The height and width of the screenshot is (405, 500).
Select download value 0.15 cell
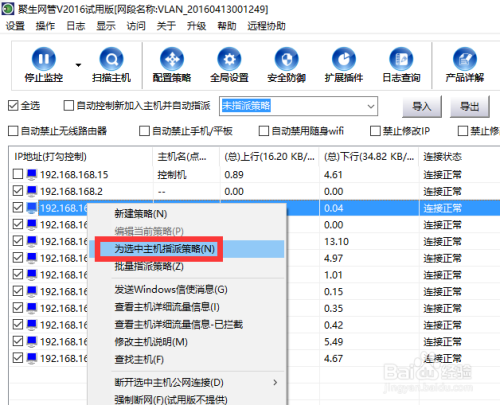tap(334, 291)
